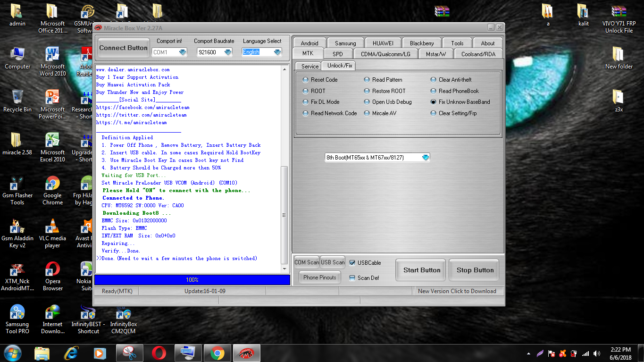
Task: Open the admin folder icon
Action: click(17, 15)
